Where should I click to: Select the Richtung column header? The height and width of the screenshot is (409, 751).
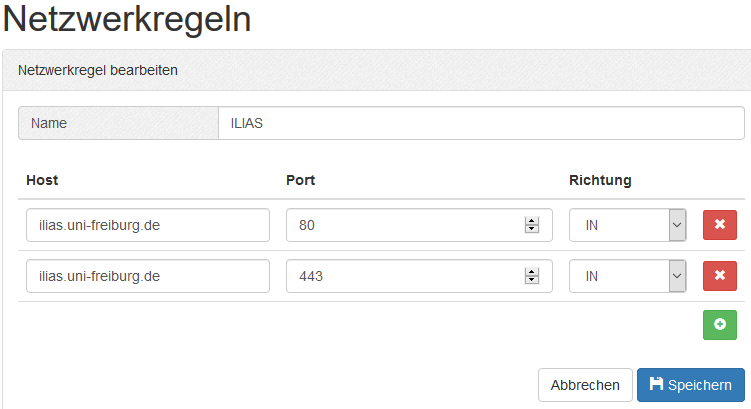click(x=600, y=181)
